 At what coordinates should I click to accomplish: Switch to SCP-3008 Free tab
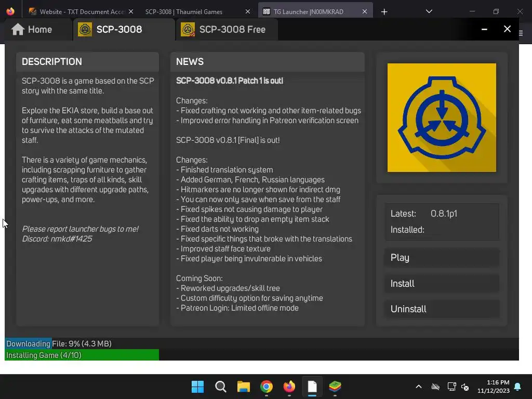coord(227,30)
